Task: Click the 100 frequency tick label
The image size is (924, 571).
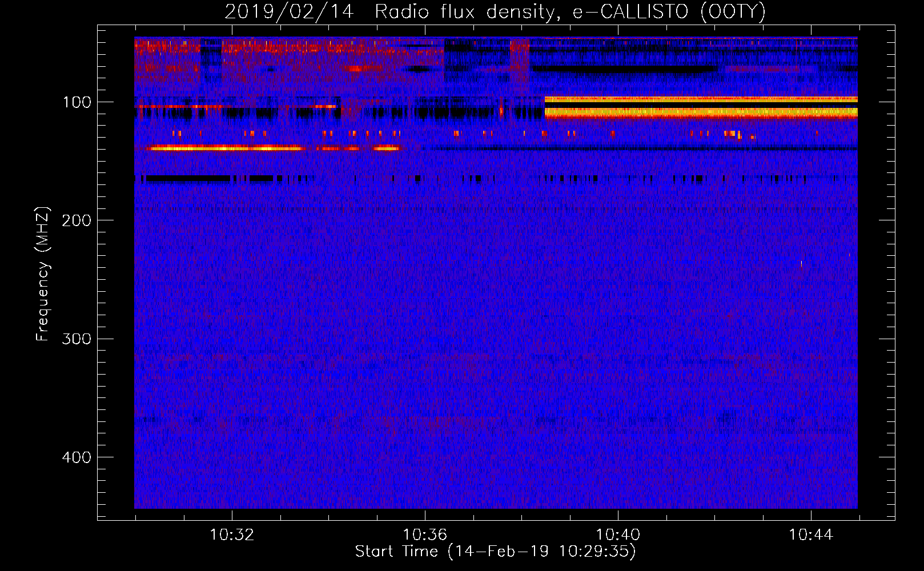Action: coord(77,102)
